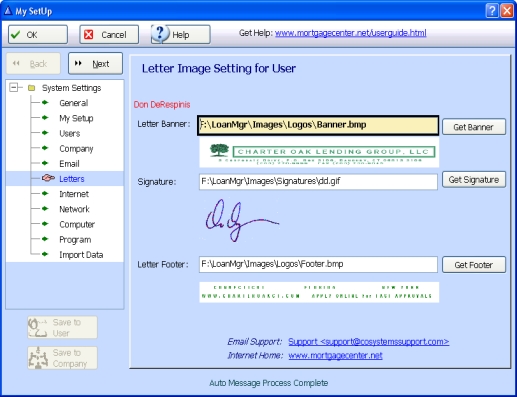The width and height of the screenshot is (517, 397).
Task: Open the www.mortgagecenter.net Internet Home link
Action: point(335,356)
